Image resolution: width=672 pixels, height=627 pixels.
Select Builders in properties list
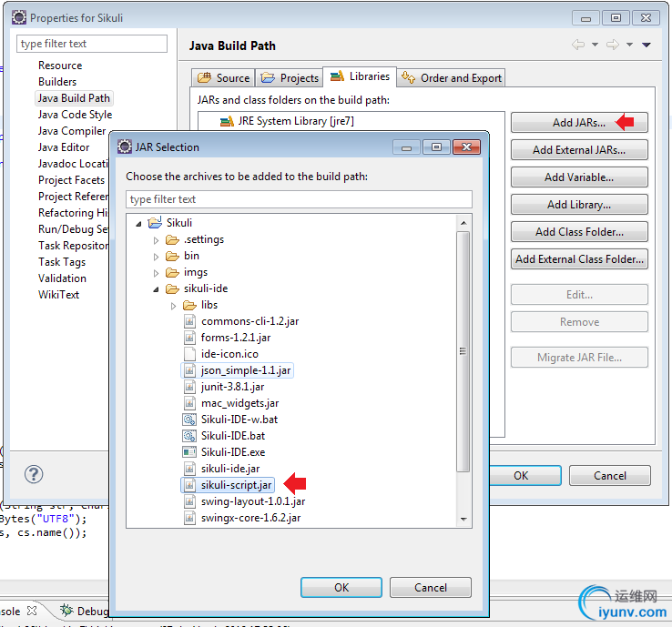click(57, 82)
